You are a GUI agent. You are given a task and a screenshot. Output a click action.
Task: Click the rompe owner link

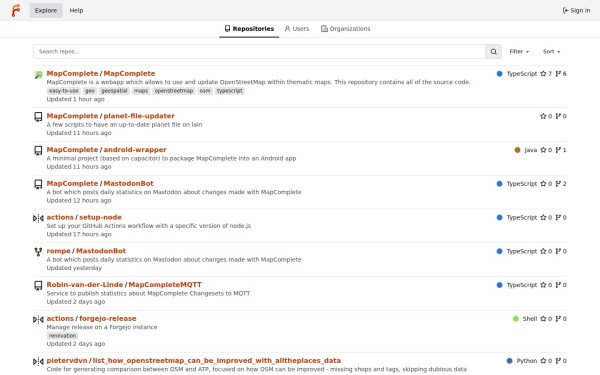pyautogui.click(x=59, y=251)
